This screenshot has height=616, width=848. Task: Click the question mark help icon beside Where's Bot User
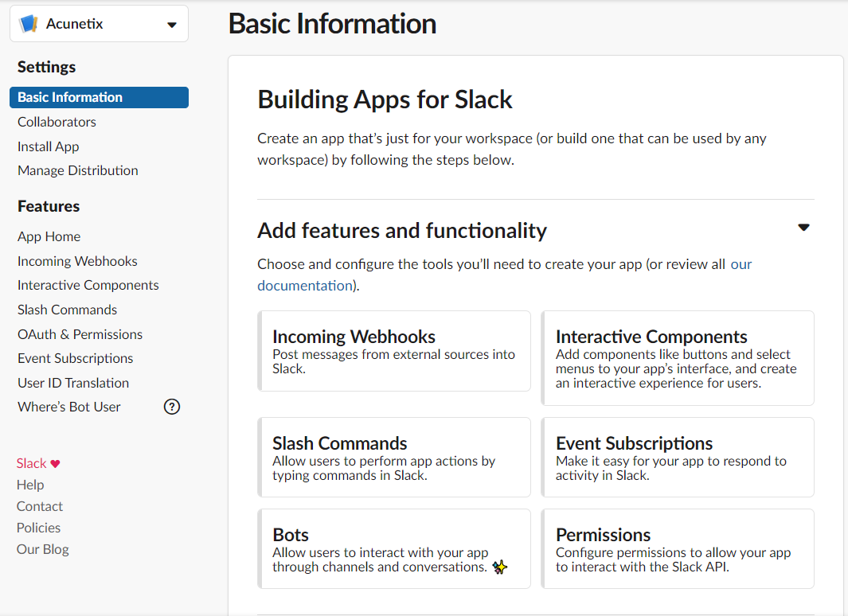(172, 407)
